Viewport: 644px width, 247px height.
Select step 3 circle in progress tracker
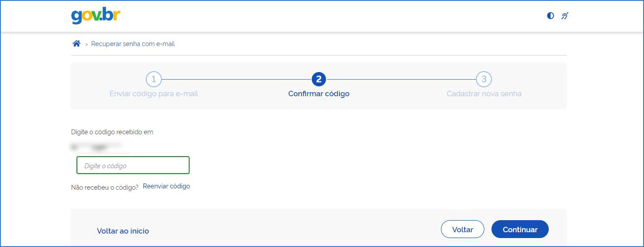pyautogui.click(x=484, y=80)
